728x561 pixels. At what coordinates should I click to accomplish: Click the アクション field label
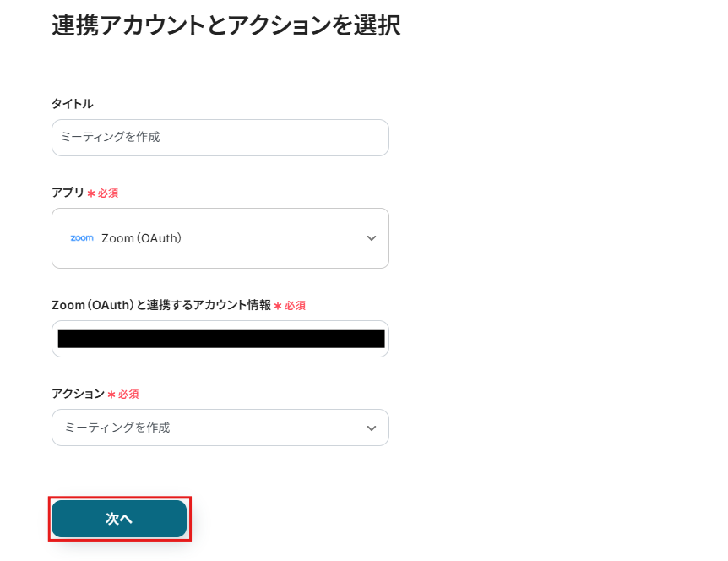click(x=78, y=394)
